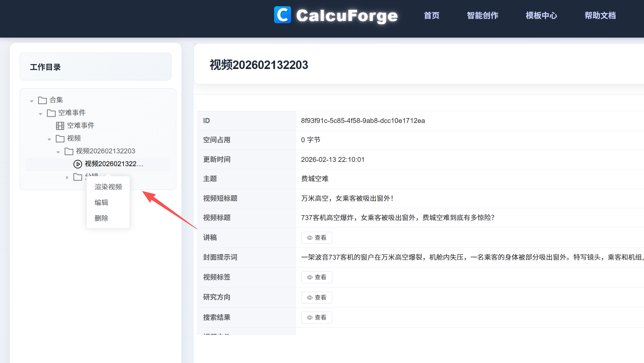View the 视频标签 content button

(x=316, y=277)
